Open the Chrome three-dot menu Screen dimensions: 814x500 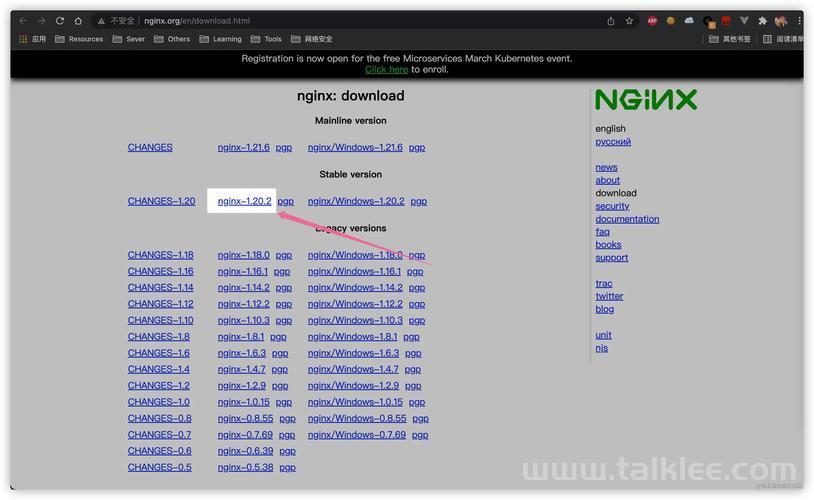799,21
